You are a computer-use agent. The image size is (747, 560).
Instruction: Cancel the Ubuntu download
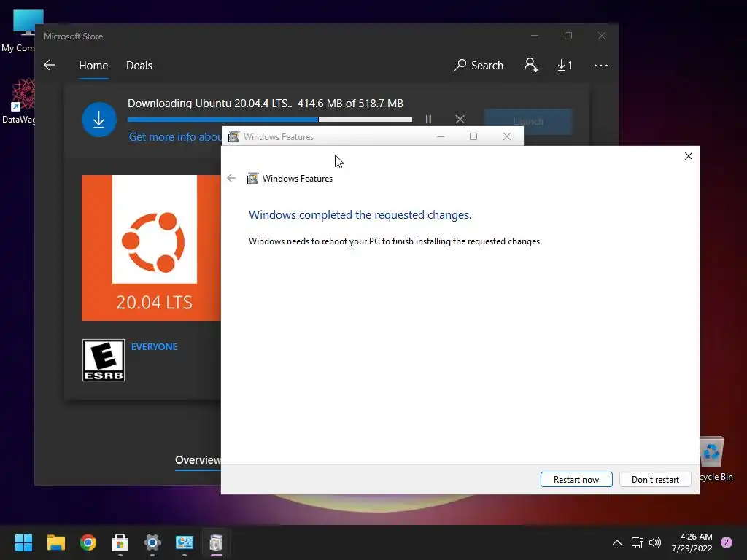point(460,119)
